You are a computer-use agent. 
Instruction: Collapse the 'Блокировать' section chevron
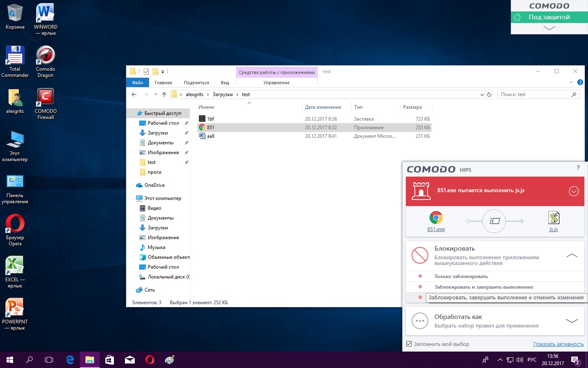[x=572, y=256]
